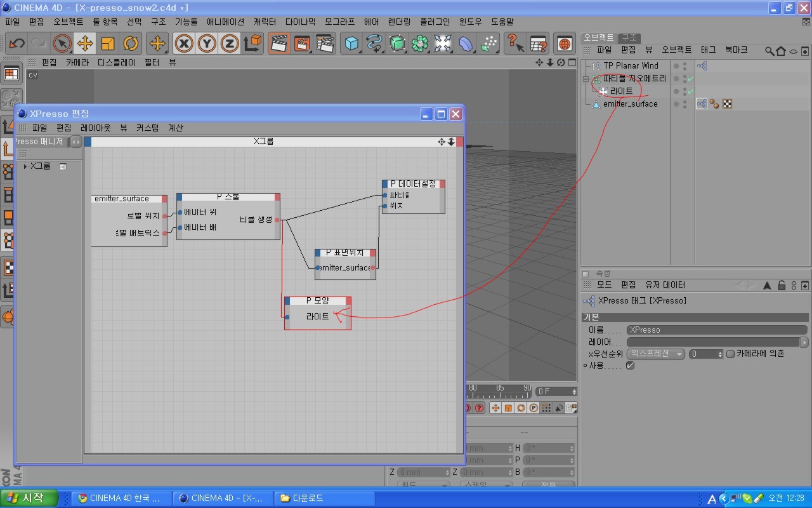Viewport: 812px width, 508px height.
Task: Click the context help question-arrow icon
Action: coord(515,44)
